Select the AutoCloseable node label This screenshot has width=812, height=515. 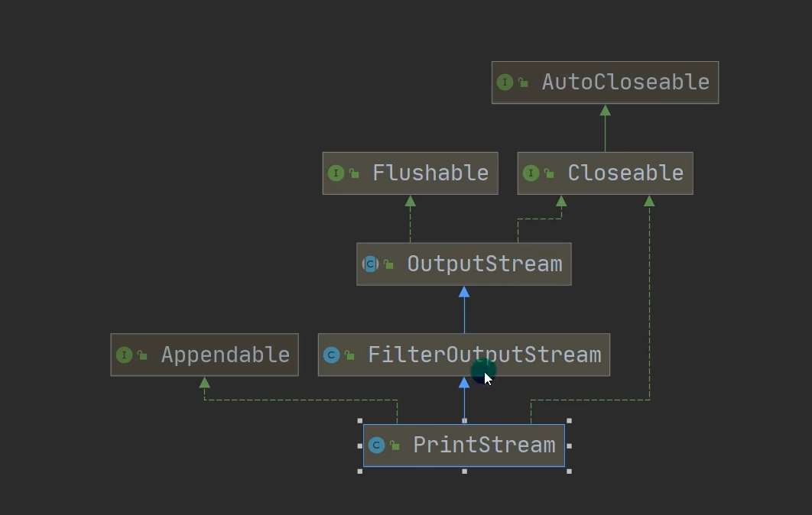click(x=625, y=83)
